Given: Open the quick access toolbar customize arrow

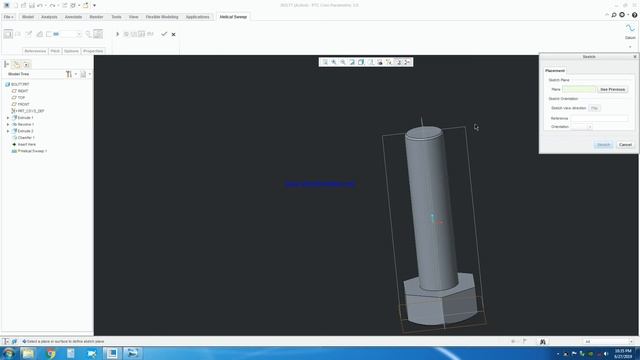Looking at the screenshot, I should (x=94, y=5).
